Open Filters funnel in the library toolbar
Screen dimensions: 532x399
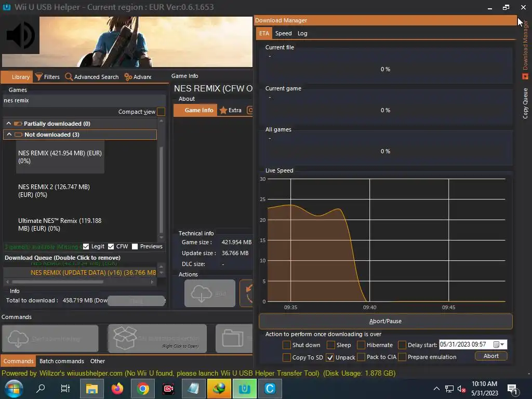pos(47,77)
